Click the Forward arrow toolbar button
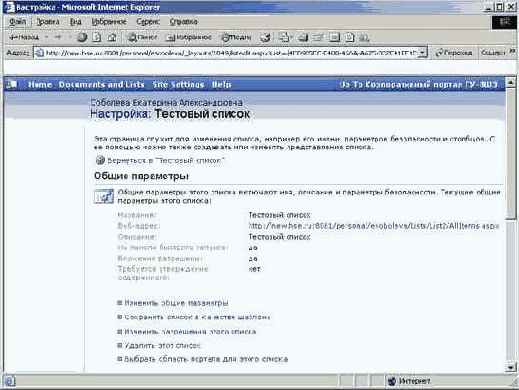 point(58,37)
